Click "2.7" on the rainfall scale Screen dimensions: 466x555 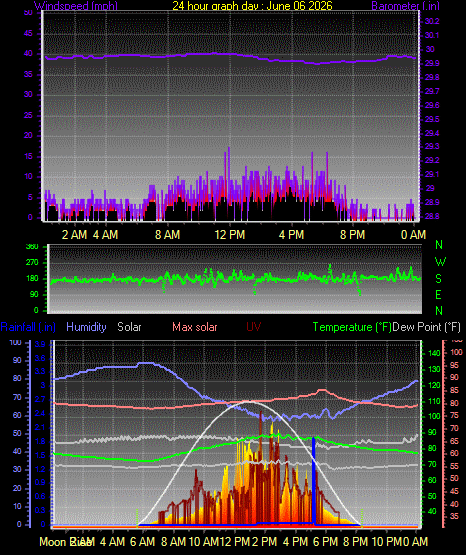(x=40, y=399)
